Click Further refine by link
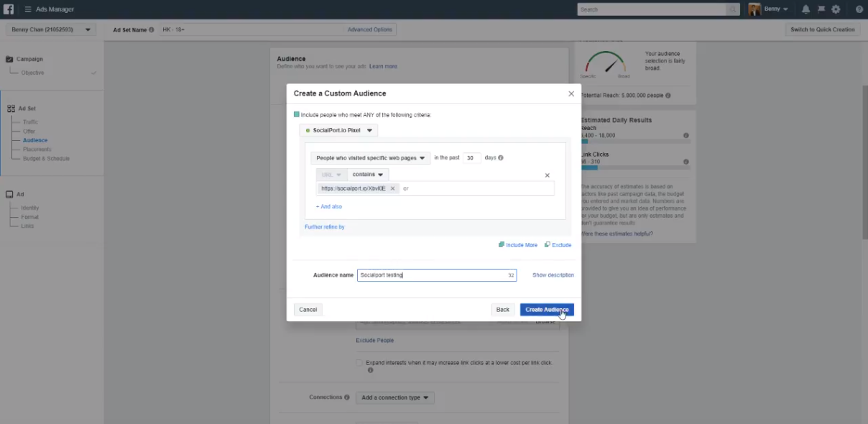 325,227
